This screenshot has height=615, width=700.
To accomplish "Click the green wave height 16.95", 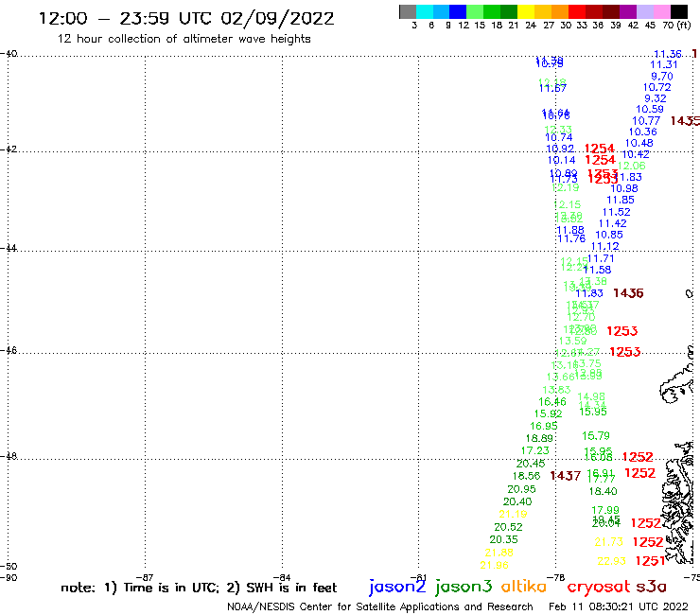I will (x=544, y=426).
